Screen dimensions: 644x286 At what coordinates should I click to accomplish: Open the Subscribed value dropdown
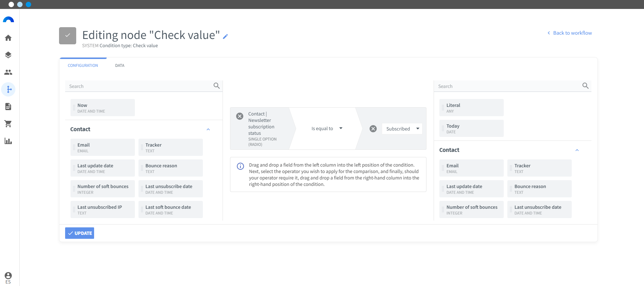click(402, 129)
